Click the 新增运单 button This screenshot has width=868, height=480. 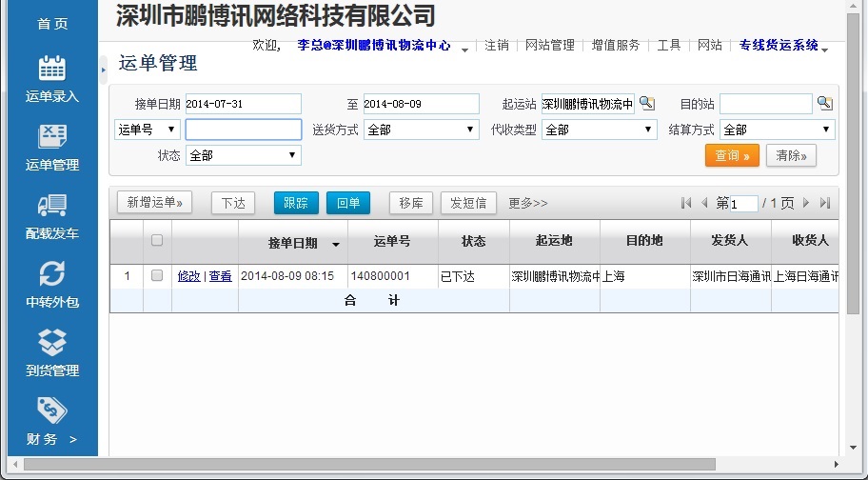tap(154, 203)
